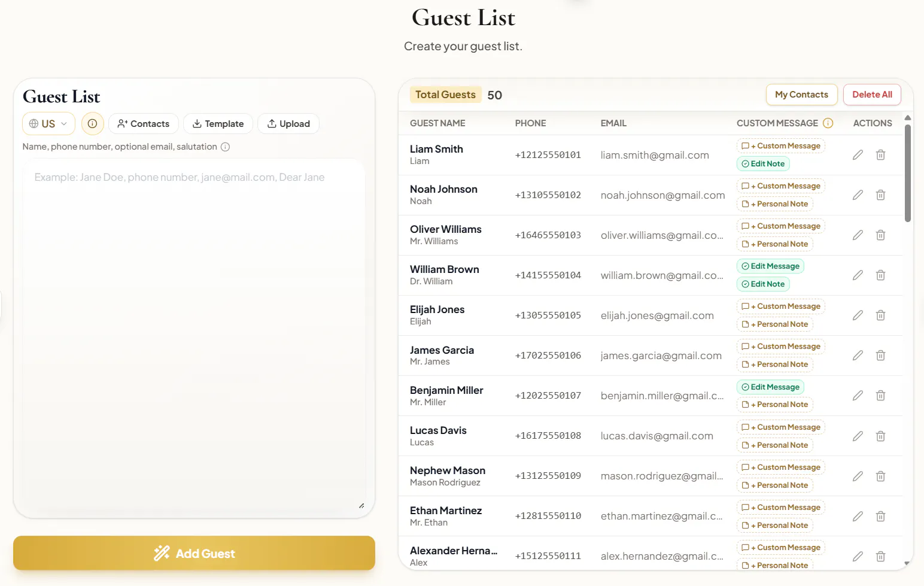924x586 pixels.
Task: Delete James Garcia trash icon
Action: 880,356
